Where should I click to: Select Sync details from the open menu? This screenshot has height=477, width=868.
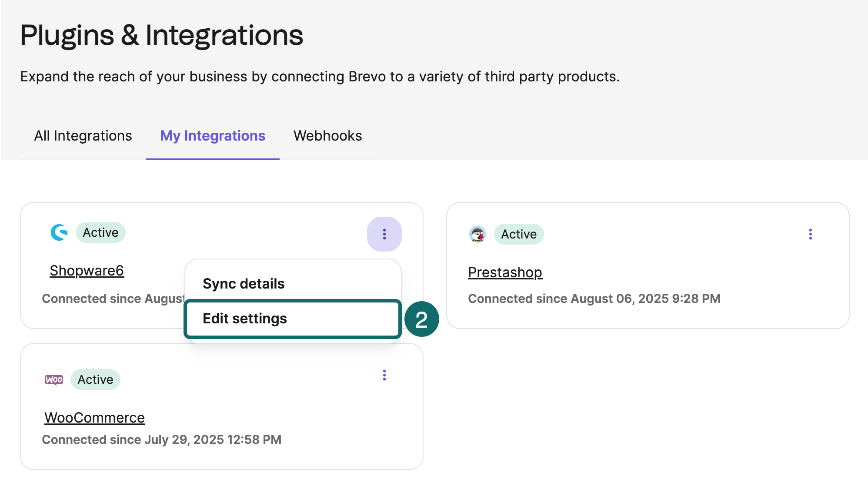[244, 283]
